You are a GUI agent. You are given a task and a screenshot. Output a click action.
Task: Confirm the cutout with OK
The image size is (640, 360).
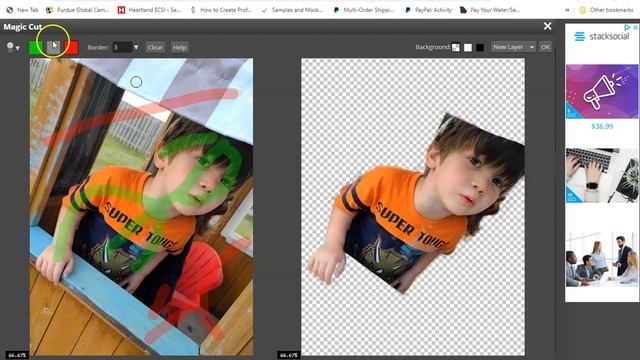click(545, 47)
